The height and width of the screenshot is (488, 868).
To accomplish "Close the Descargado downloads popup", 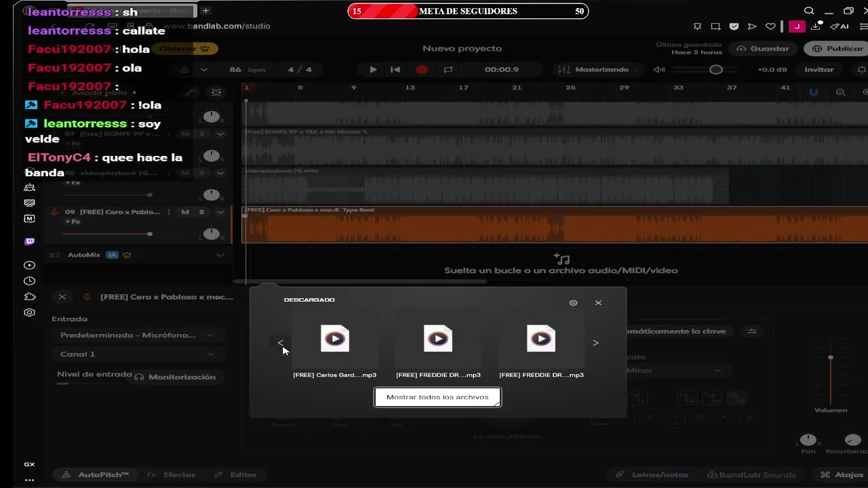I will tap(598, 303).
